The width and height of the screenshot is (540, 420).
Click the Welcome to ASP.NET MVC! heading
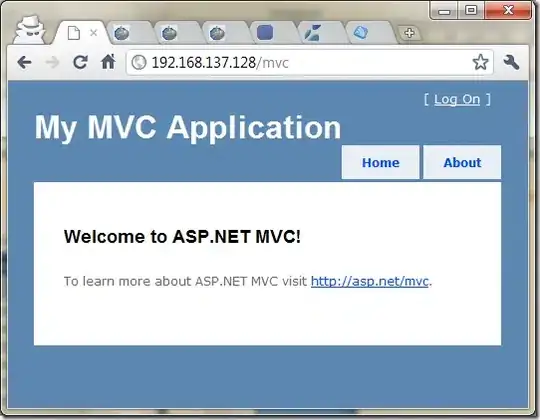coord(182,237)
